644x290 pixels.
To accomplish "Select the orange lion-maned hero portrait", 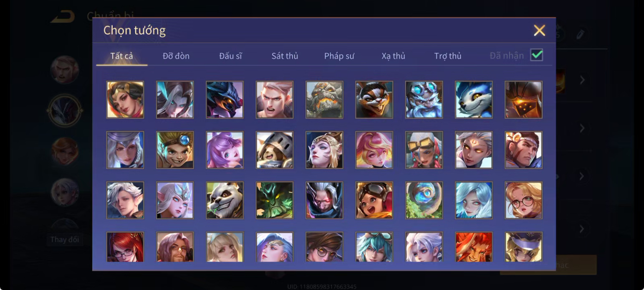I will tap(474, 247).
